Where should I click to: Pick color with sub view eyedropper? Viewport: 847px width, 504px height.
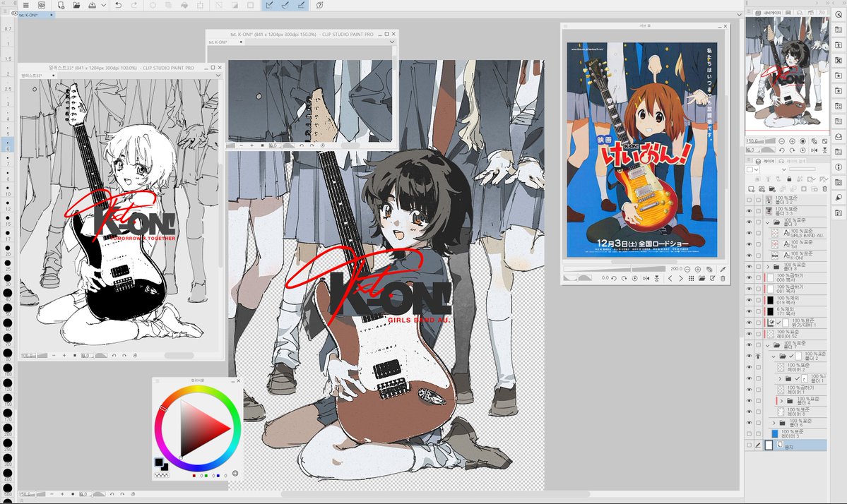pos(723,269)
